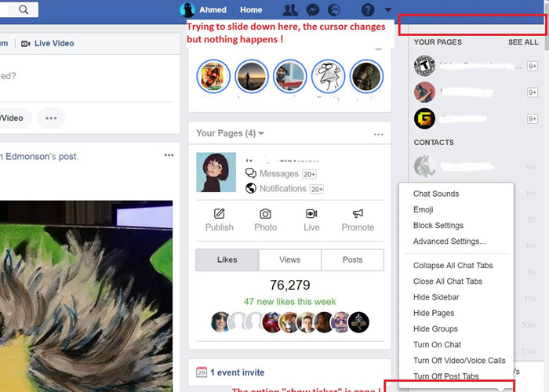Open Block Settings in chat menu
Screen dimensions: 549x392
click(x=438, y=226)
